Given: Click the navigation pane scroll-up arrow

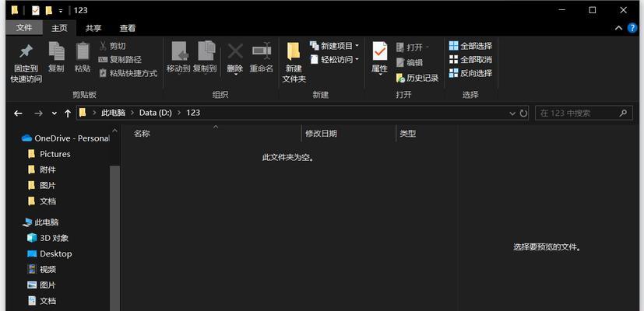Looking at the screenshot, I should (115, 131).
